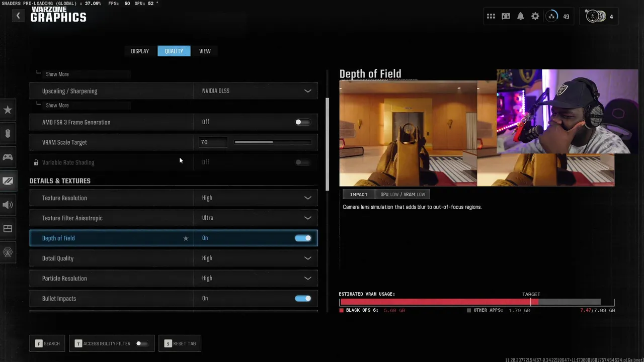
Task: Toggle Variable Rate Shading switch
Action: click(302, 162)
